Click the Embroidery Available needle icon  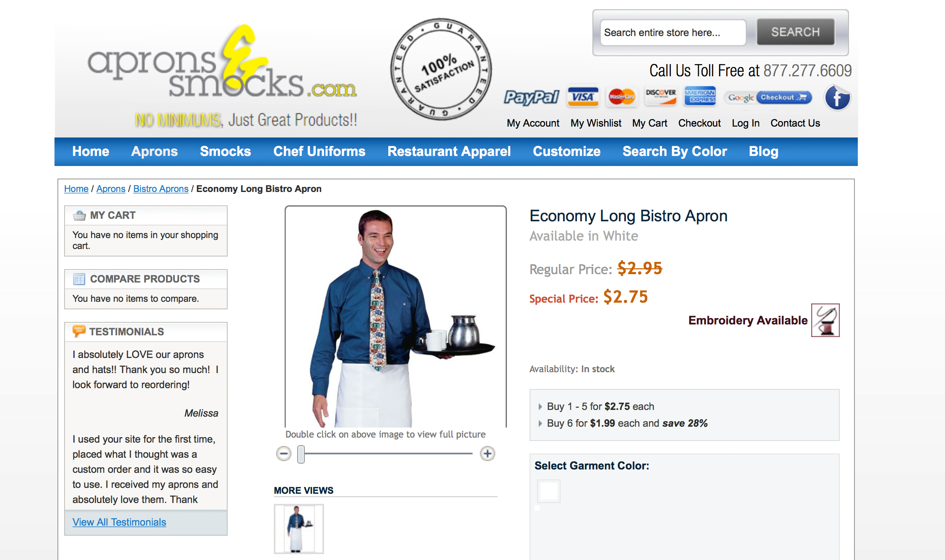pos(825,320)
